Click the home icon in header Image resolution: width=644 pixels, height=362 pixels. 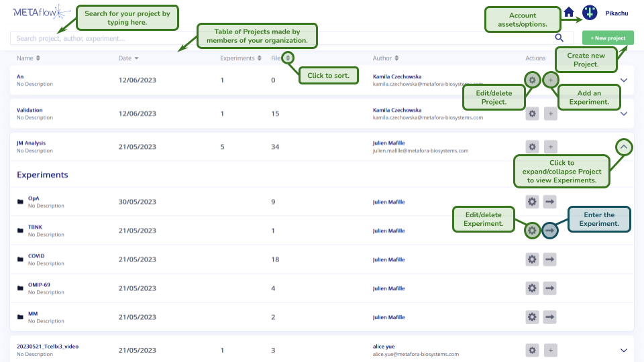pos(569,12)
